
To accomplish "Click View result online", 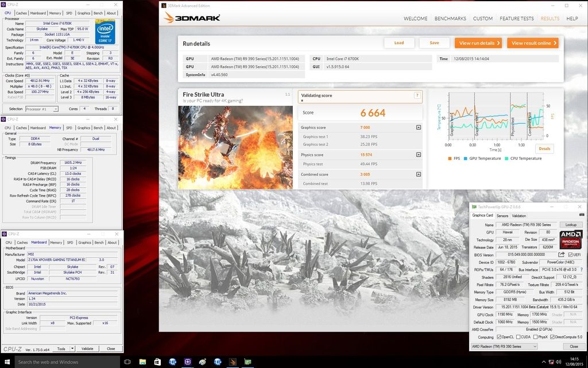I will coord(533,43).
